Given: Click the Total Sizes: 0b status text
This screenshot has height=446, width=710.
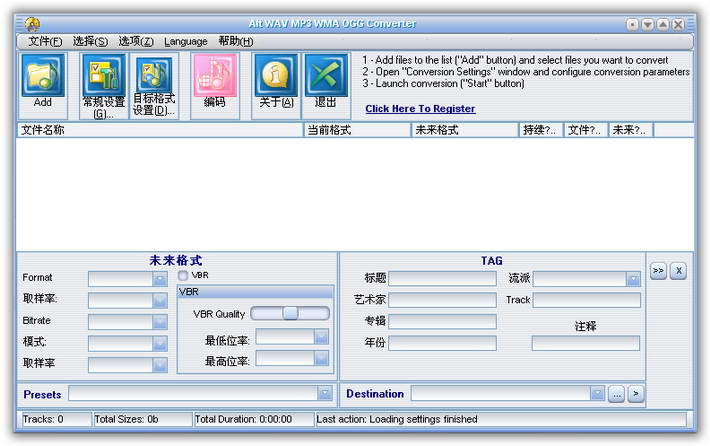Looking at the screenshot, I should tap(126, 419).
